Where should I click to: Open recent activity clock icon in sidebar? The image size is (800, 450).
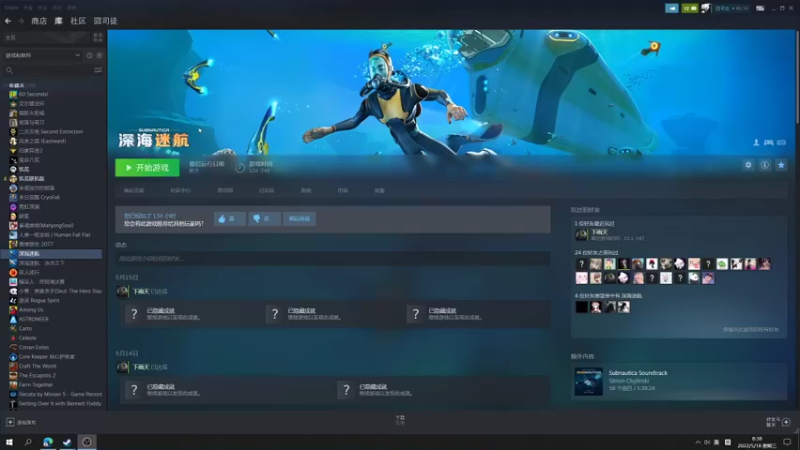[x=89, y=55]
